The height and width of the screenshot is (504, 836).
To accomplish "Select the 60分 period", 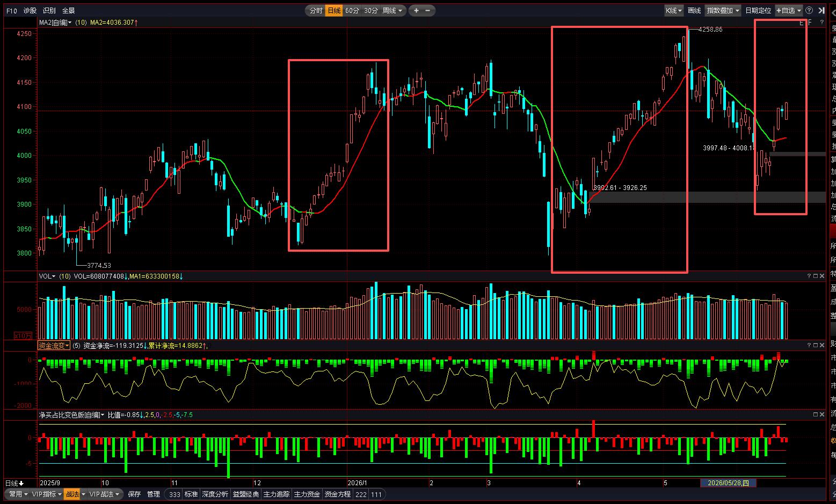I will click(x=352, y=11).
